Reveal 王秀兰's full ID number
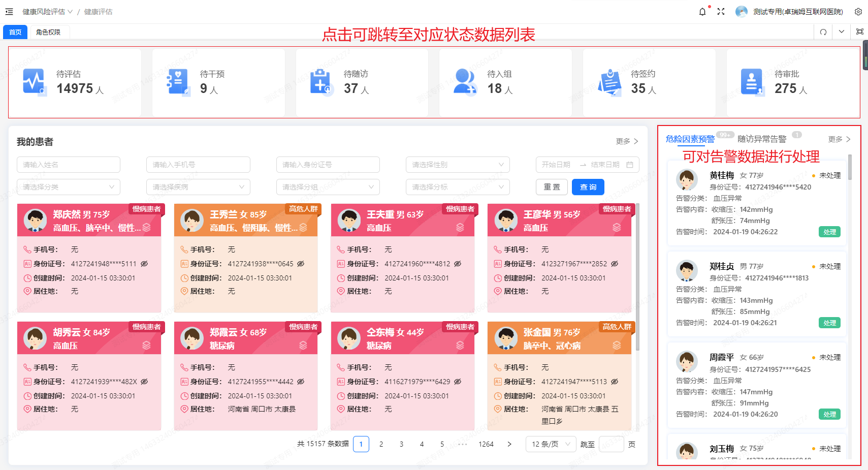868x470 pixels. 301,264
